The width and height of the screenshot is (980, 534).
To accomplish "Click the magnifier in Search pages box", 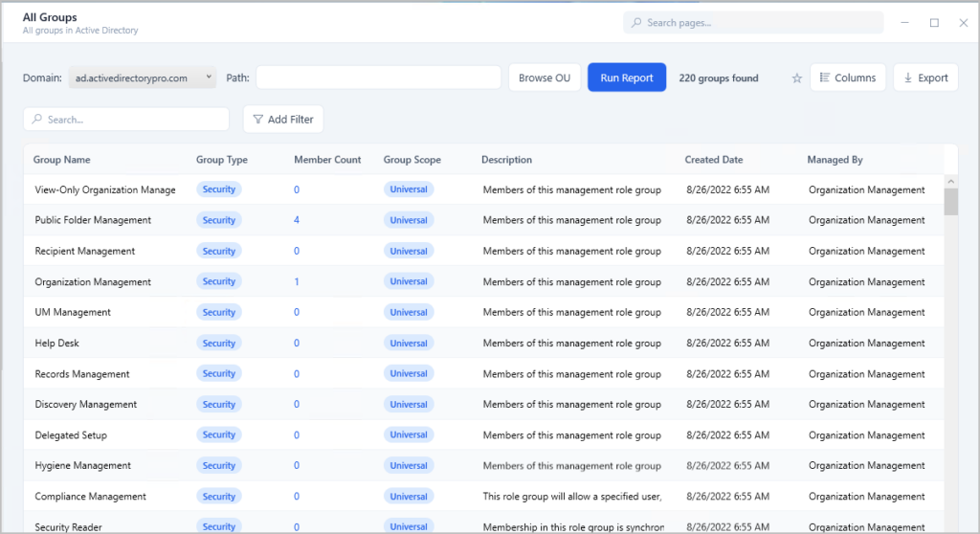I will coord(636,23).
